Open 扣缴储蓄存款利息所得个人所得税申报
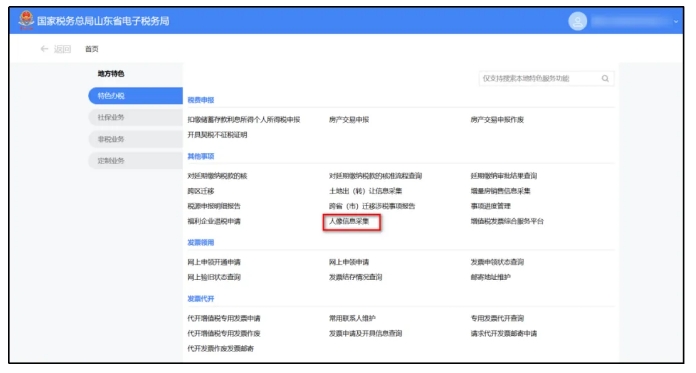The image size is (696, 373). (x=244, y=119)
